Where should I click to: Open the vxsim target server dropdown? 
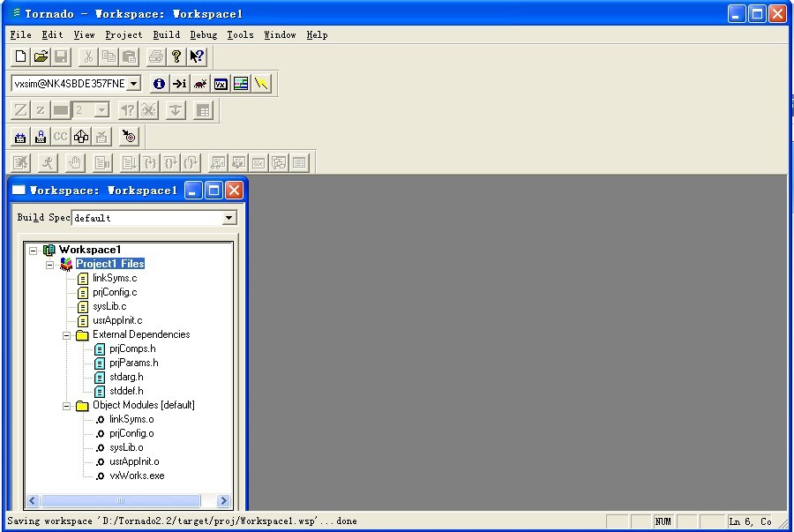click(x=134, y=84)
